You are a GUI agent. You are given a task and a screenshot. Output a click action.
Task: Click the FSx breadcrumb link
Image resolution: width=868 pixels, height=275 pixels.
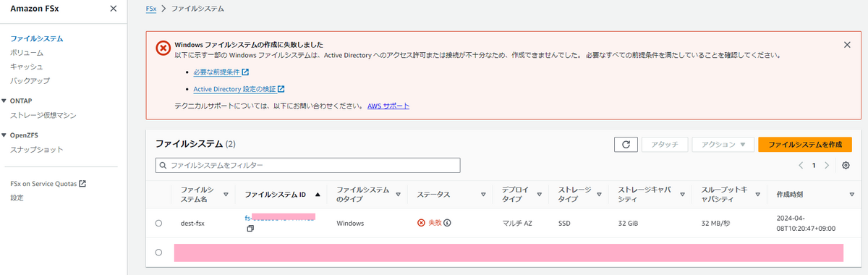(x=152, y=9)
